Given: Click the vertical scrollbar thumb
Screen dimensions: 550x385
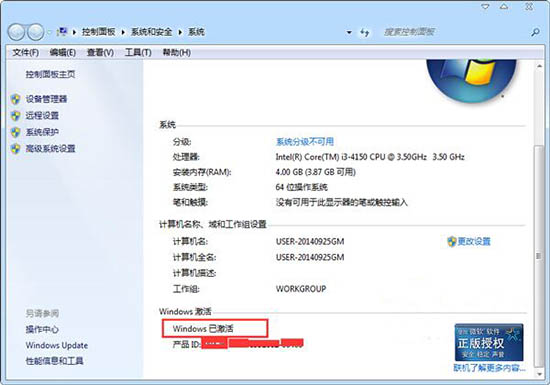Looking at the screenshot, I should pos(539,256).
